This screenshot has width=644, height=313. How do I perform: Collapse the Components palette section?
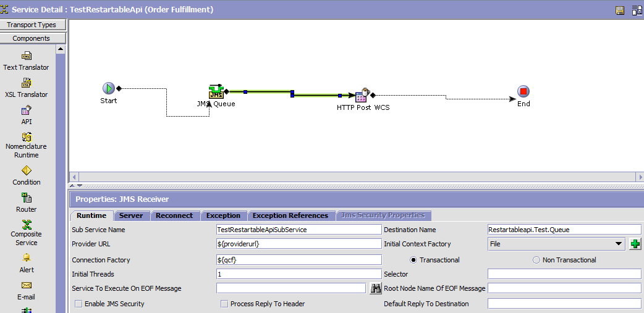tap(32, 38)
